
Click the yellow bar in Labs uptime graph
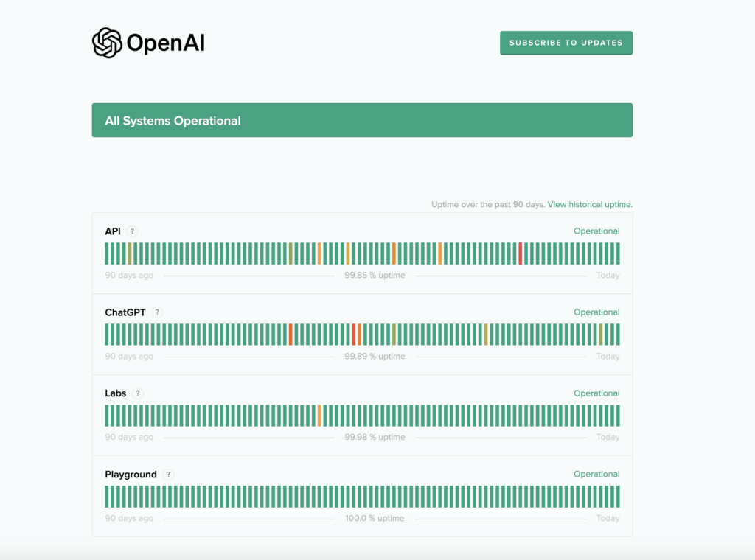320,415
